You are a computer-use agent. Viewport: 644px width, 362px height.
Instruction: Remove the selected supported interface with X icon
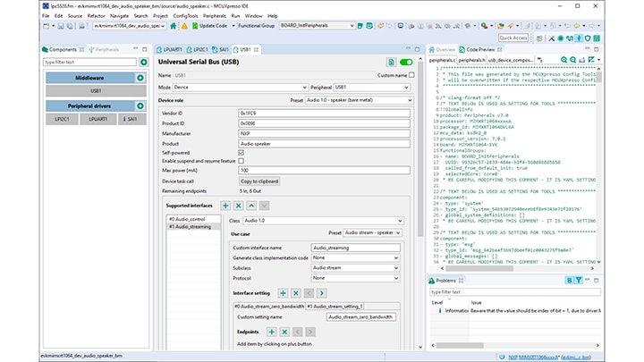pos(238,206)
